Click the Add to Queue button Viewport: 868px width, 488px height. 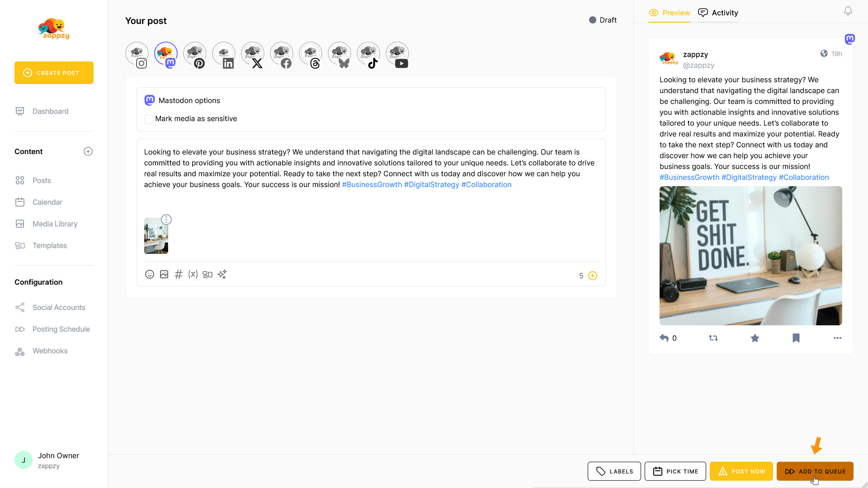(x=815, y=471)
